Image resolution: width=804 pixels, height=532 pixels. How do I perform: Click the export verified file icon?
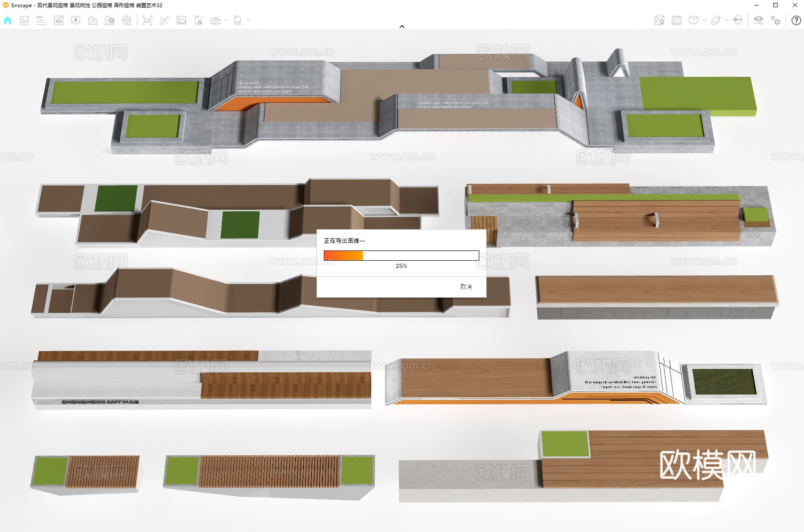tap(198, 21)
